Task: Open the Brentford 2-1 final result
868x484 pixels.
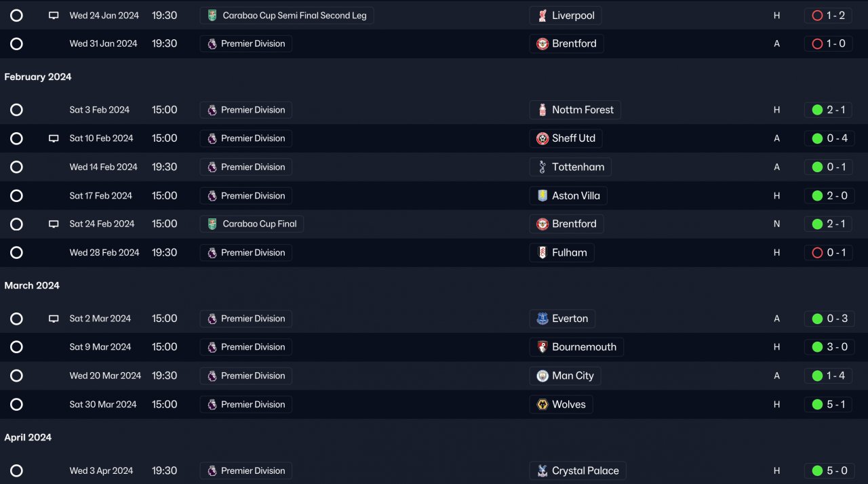Action: point(828,224)
